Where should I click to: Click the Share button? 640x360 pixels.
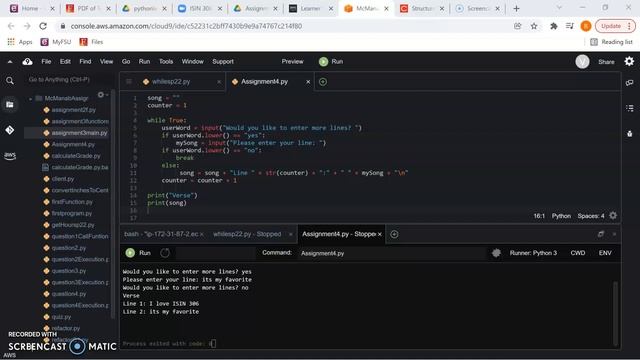coord(606,62)
